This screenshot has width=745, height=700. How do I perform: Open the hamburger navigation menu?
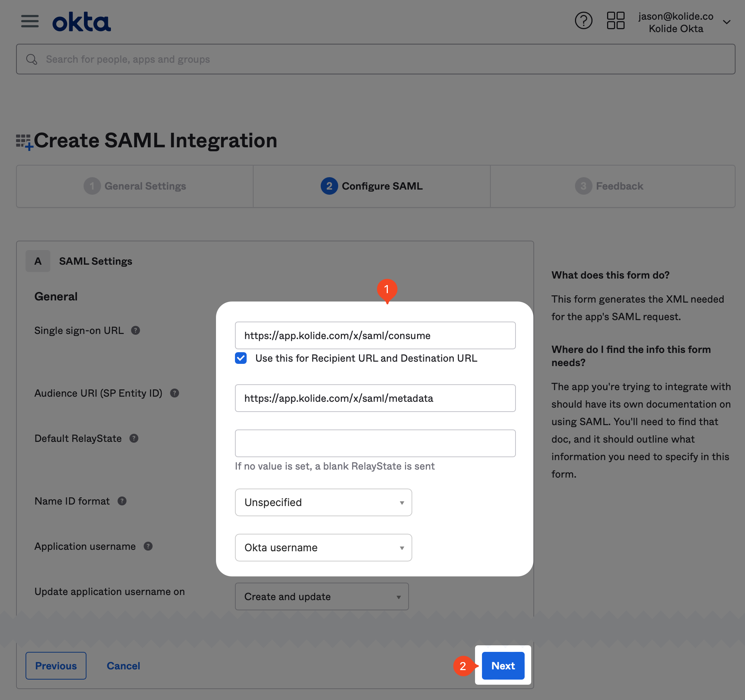(x=30, y=22)
